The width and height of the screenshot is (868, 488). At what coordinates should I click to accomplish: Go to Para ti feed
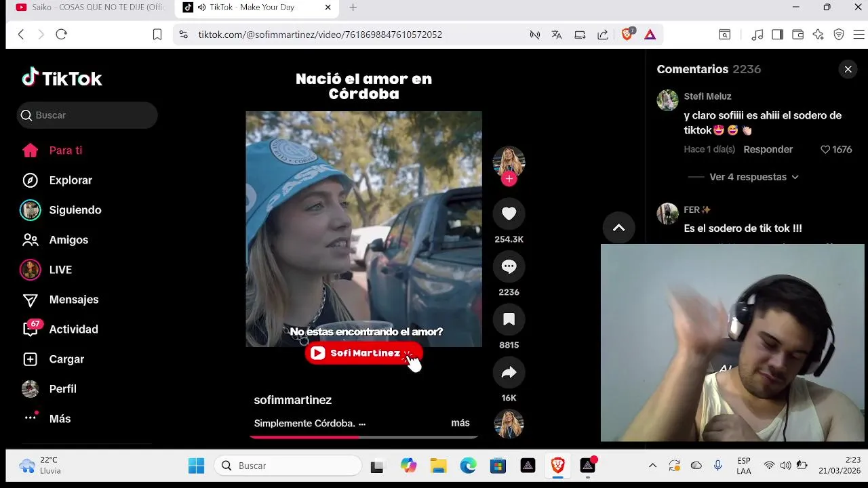(65, 150)
